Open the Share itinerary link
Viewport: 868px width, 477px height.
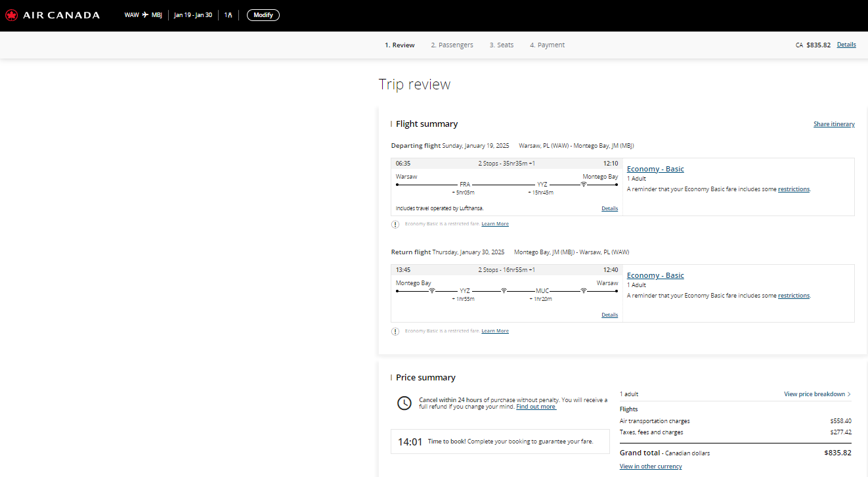click(834, 124)
